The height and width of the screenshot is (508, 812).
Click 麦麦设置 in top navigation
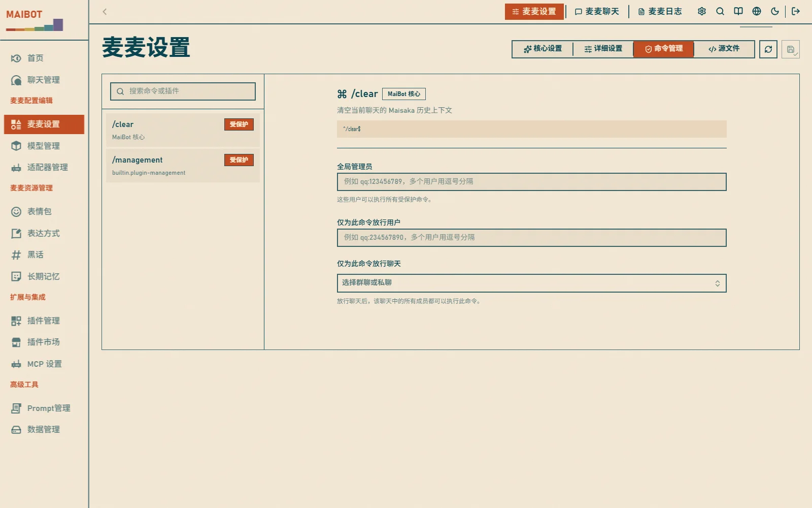pos(534,11)
